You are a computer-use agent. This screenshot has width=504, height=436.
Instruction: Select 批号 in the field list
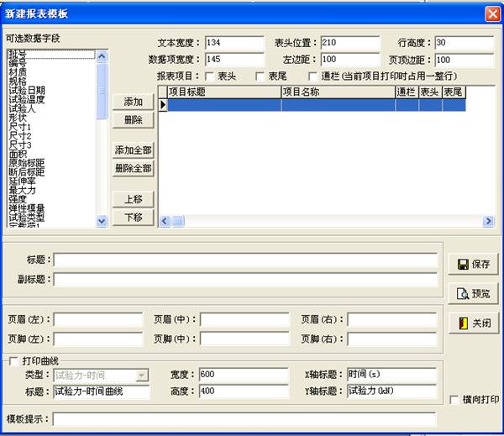click(51, 54)
